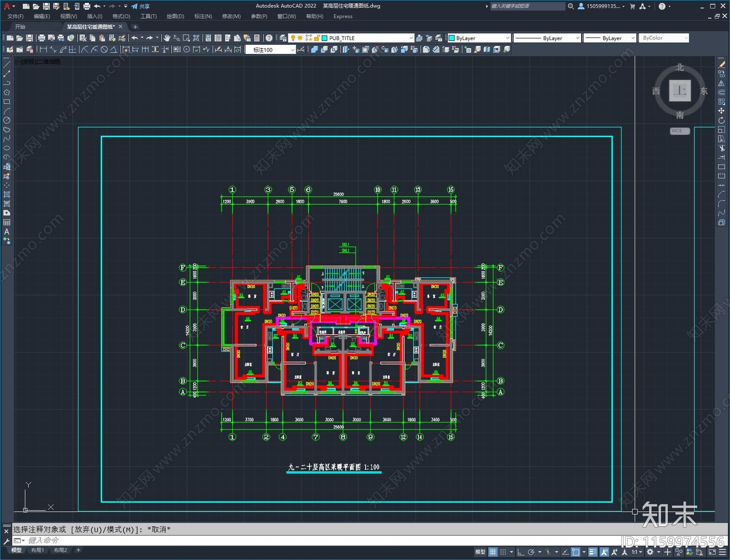This screenshot has width=730, height=560.
Task: Toggle ortho mode in status bar
Action: [521, 552]
